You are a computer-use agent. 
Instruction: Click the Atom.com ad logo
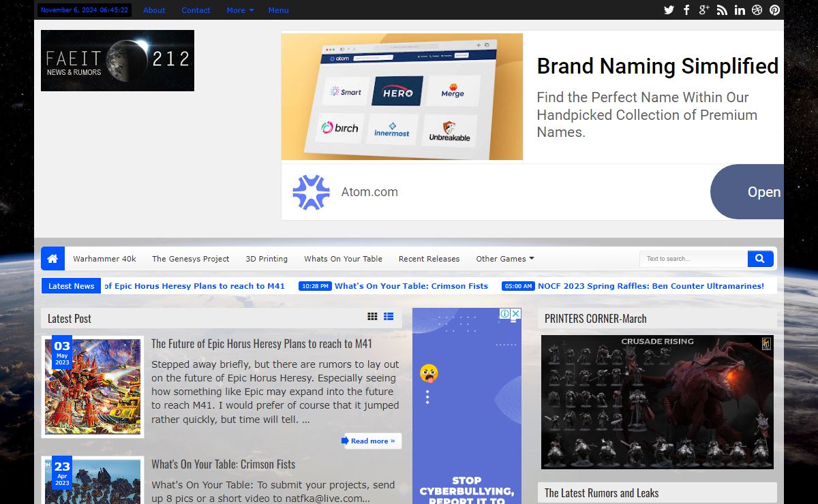311,192
